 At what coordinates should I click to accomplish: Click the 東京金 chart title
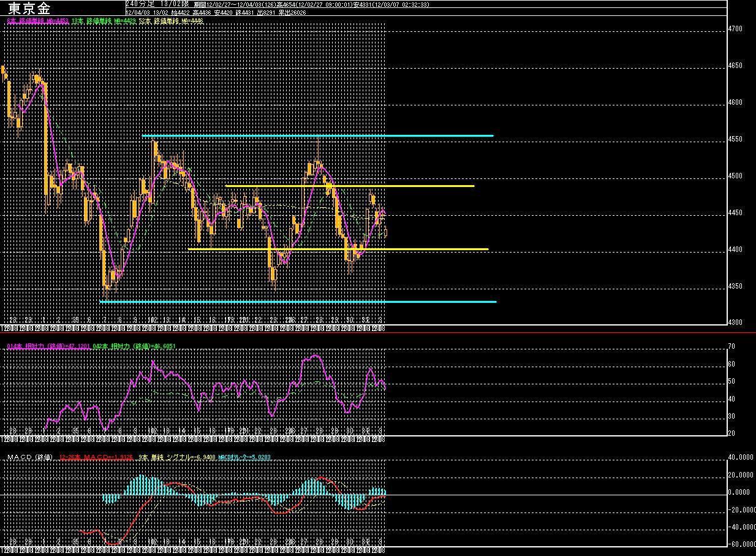[29, 8]
